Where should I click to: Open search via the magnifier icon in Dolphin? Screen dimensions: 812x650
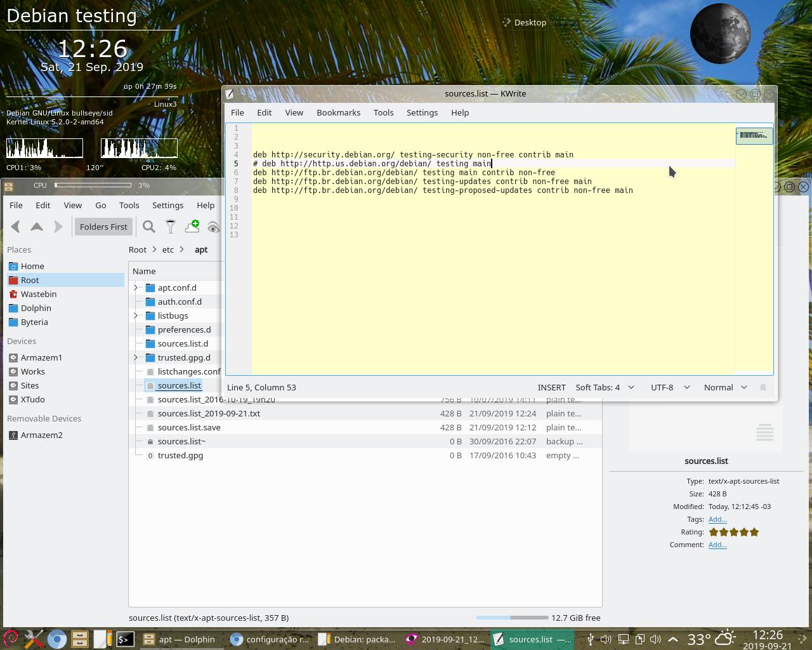(149, 227)
